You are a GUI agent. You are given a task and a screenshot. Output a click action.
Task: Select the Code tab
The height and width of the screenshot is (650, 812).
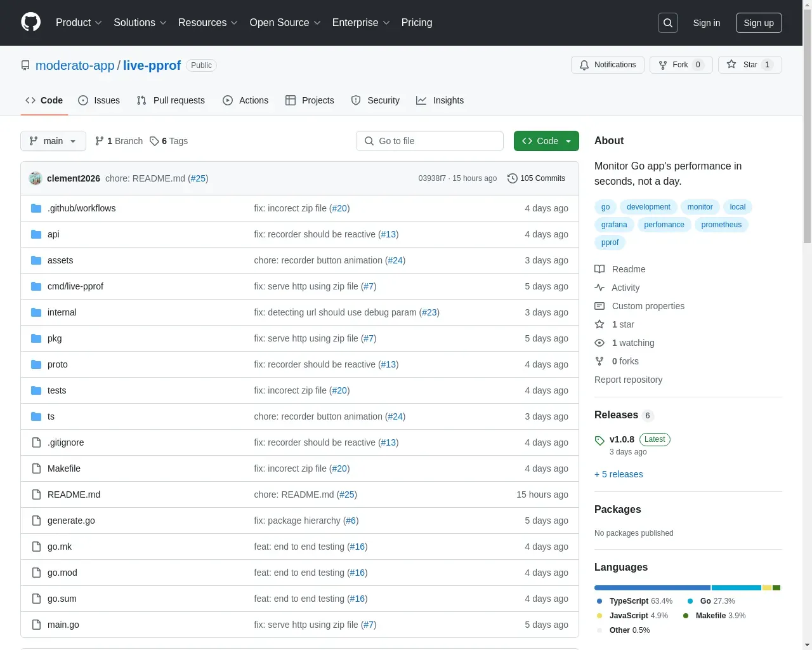pos(44,100)
